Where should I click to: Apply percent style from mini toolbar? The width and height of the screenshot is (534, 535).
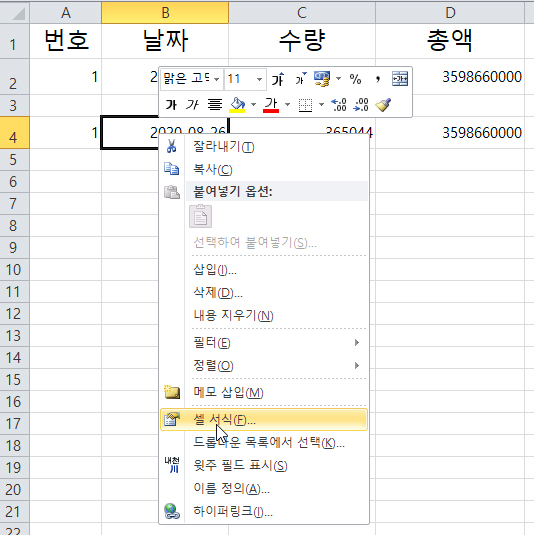click(x=355, y=79)
